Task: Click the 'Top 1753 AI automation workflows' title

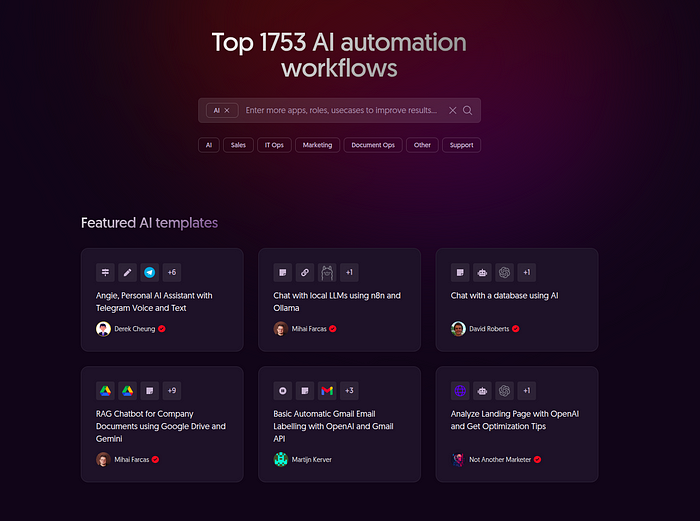Action: (339, 55)
